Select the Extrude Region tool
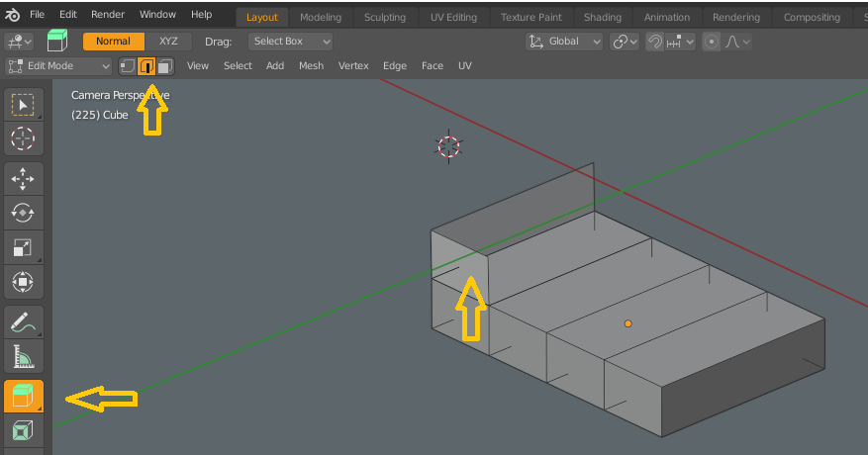This screenshot has height=455, width=868. [x=23, y=397]
